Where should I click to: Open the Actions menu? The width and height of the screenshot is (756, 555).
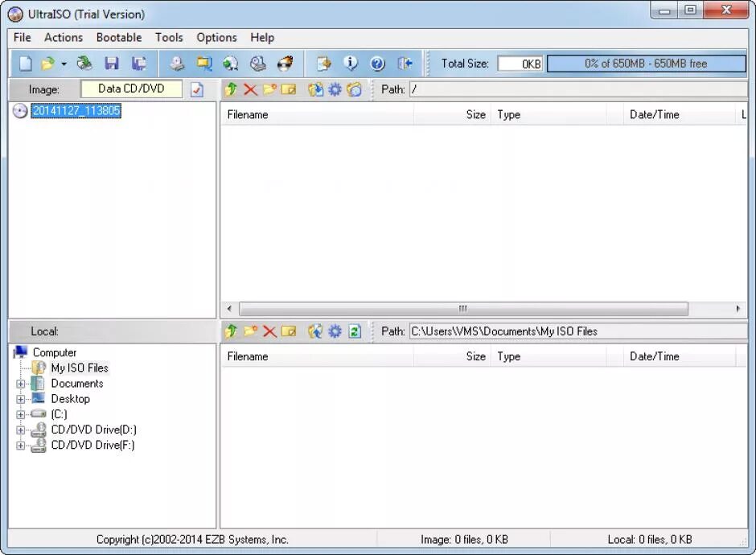tap(64, 38)
